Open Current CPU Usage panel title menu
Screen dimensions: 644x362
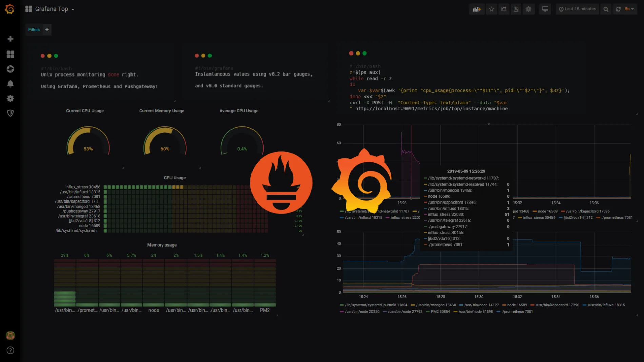pyautogui.click(x=85, y=111)
